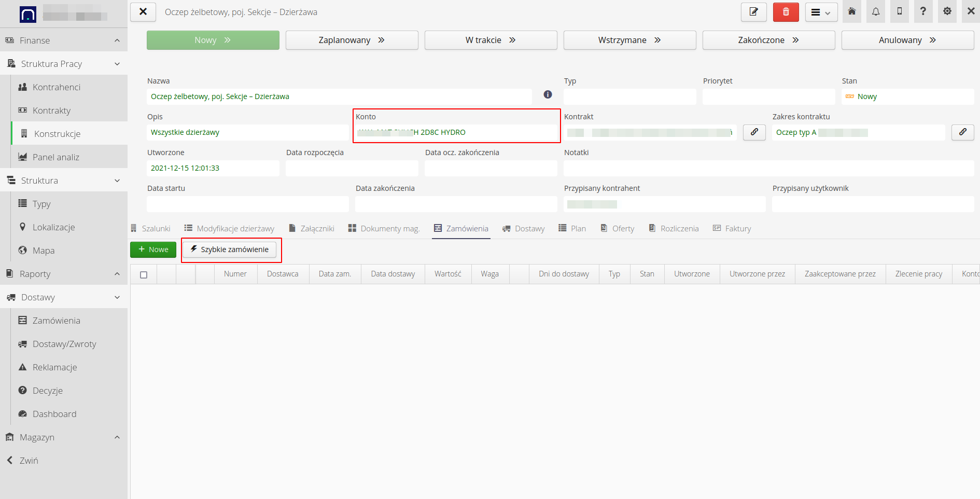The width and height of the screenshot is (980, 499).
Task: Open the edit pencil icon button
Action: tap(753, 12)
